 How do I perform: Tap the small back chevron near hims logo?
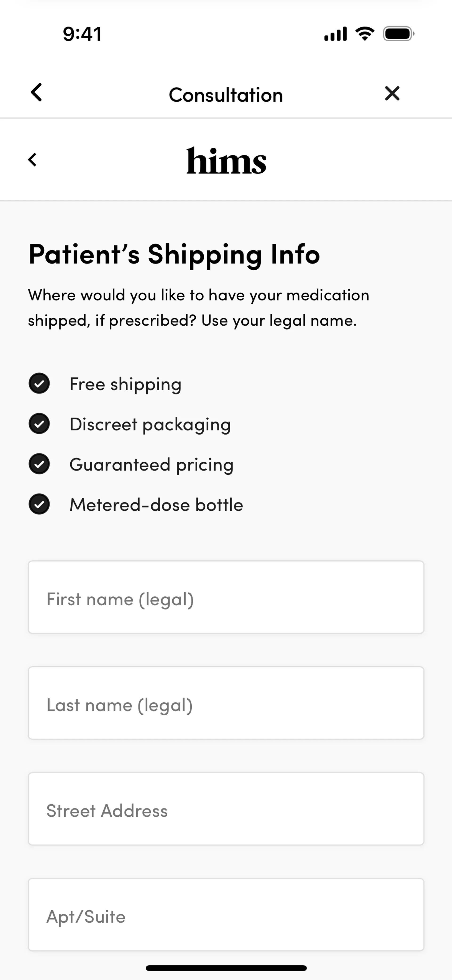coord(33,160)
